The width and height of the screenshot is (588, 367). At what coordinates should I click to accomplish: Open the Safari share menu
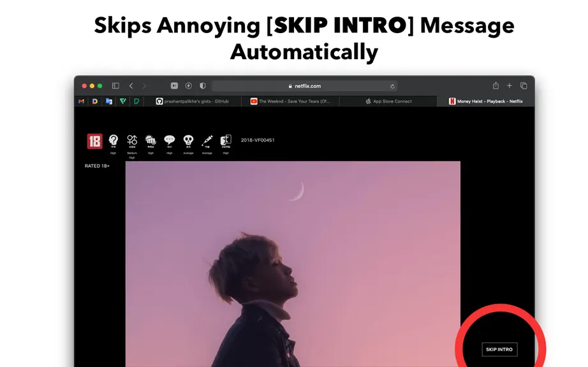(496, 85)
